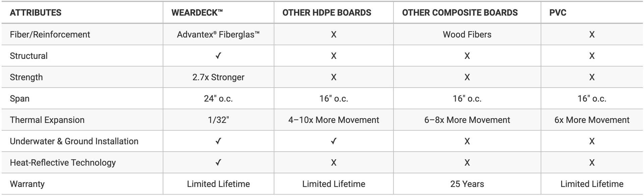Click WearDeck checkmark for Underwater & Ground Installation
The height and width of the screenshot is (196, 644).
click(218, 141)
